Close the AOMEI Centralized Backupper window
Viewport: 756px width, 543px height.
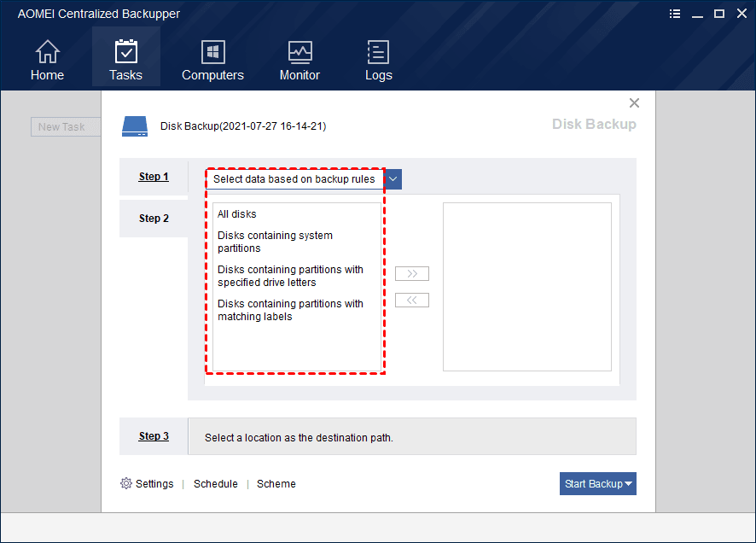741,14
